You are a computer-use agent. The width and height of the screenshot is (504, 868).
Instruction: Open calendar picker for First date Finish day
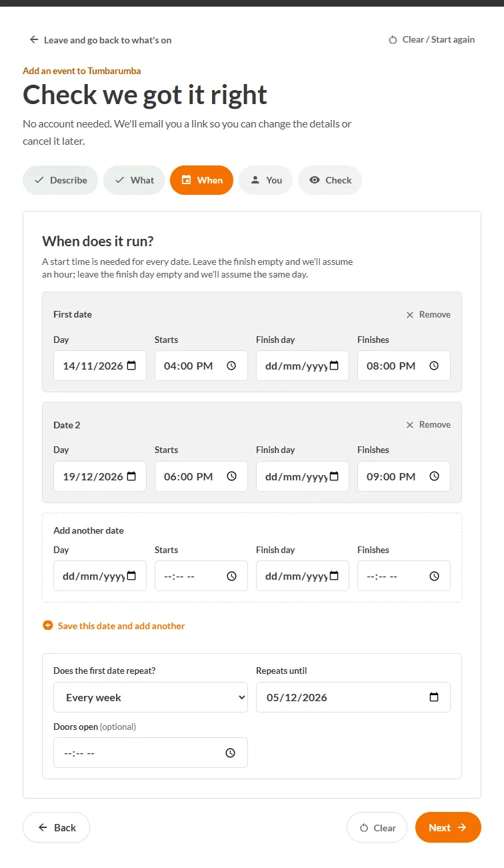[x=334, y=366]
